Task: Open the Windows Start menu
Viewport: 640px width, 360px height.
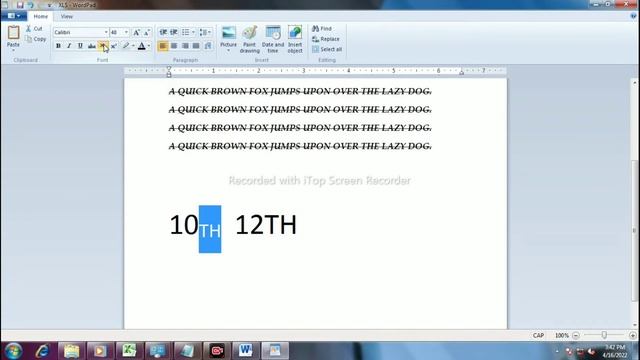Action: point(13,351)
